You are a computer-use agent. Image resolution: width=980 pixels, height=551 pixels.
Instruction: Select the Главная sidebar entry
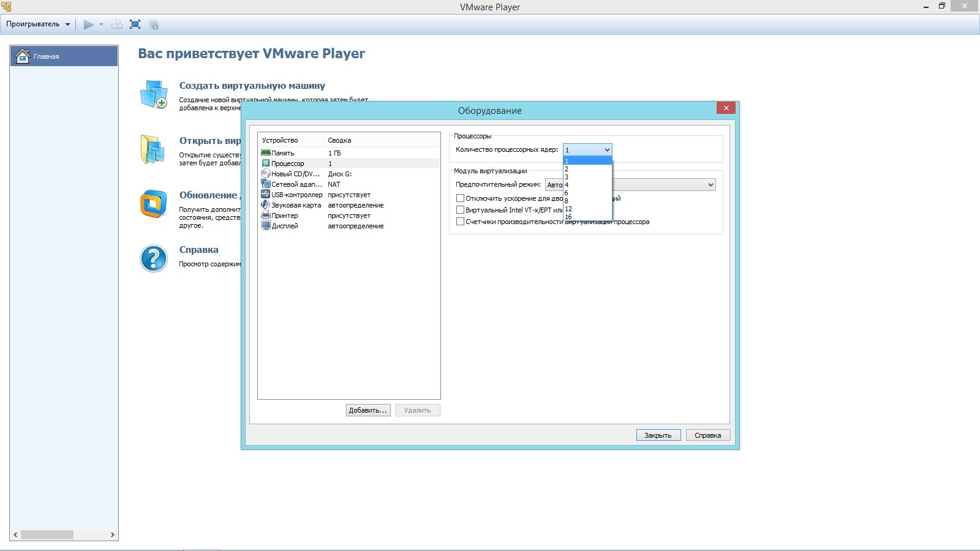tap(64, 56)
